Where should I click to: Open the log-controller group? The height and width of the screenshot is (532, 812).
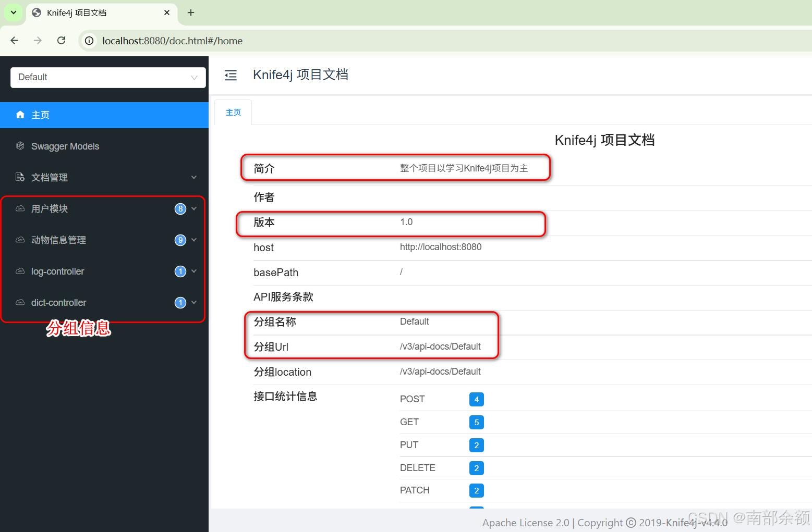tap(104, 271)
